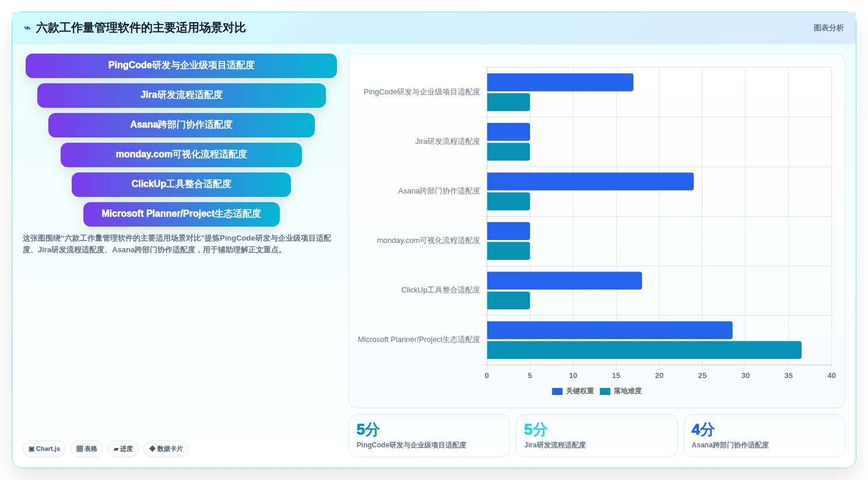This screenshot has width=868, height=480.
Task: Click the Jira blue 关键权重 bar in chart
Action: tap(508, 132)
